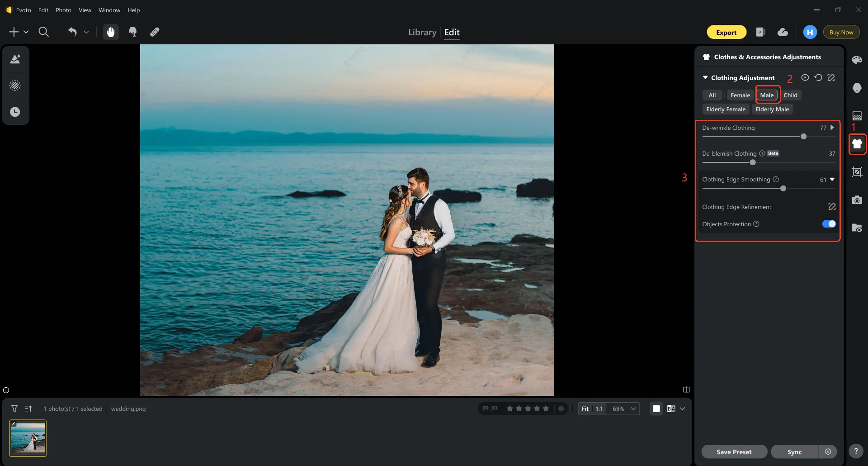The height and width of the screenshot is (466, 868).
Task: Click the cloud sync icon
Action: (783, 32)
